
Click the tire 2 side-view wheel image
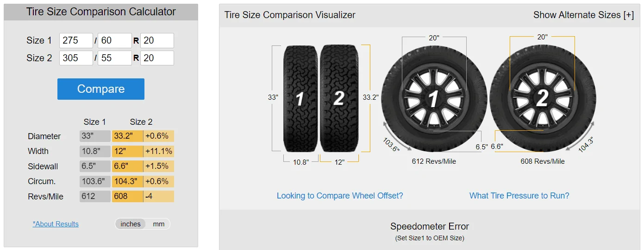(542, 99)
